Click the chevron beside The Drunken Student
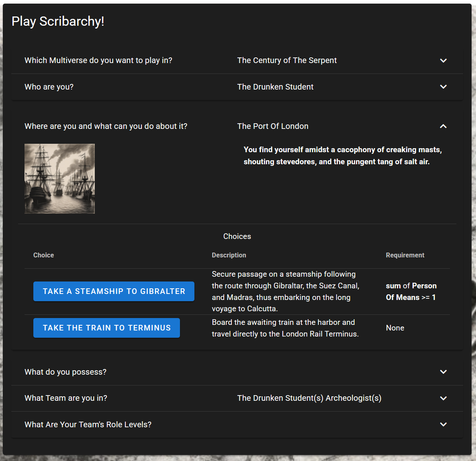The height and width of the screenshot is (461, 476). pos(443,87)
